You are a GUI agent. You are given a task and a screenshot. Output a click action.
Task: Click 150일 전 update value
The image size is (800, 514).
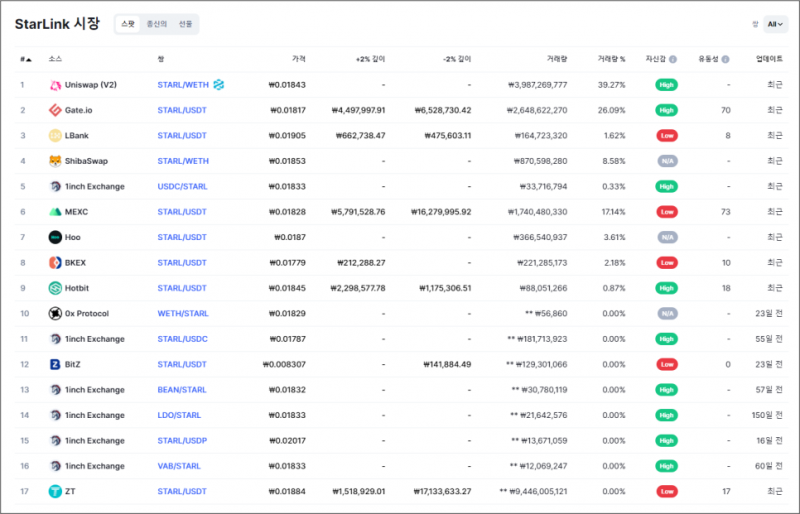coord(767,415)
